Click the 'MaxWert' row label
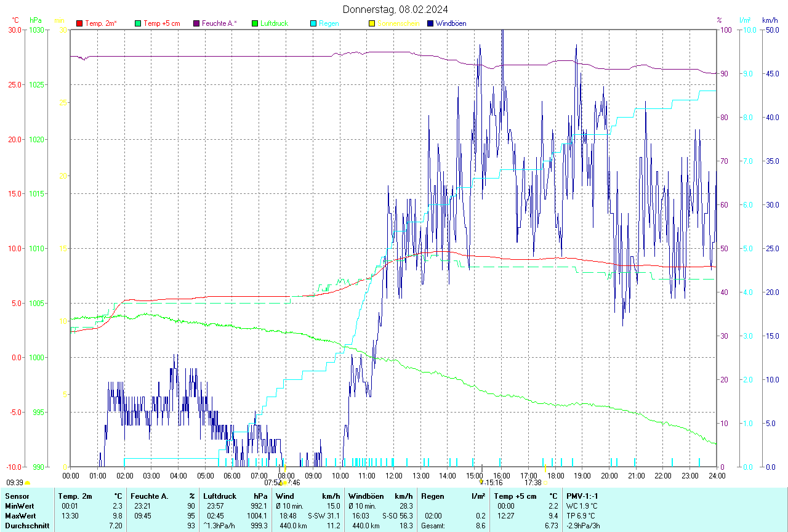Image resolution: width=788 pixels, height=532 pixels. 19,516
